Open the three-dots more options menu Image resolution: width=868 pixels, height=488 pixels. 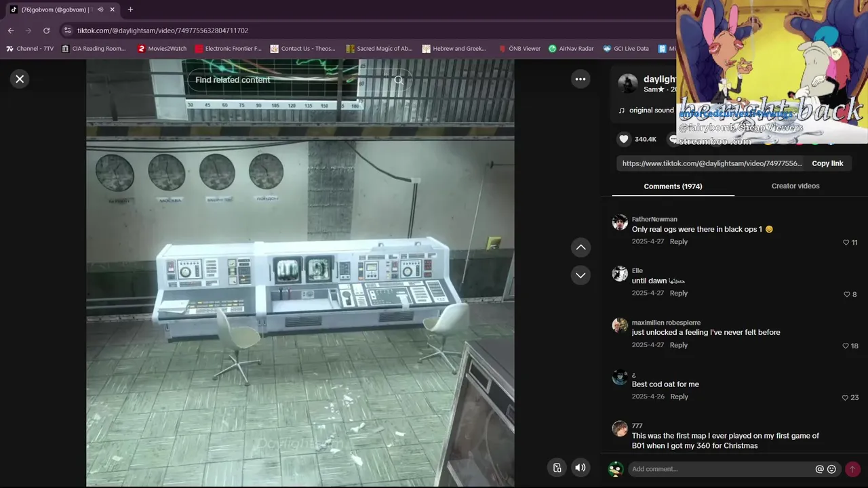[x=580, y=79]
